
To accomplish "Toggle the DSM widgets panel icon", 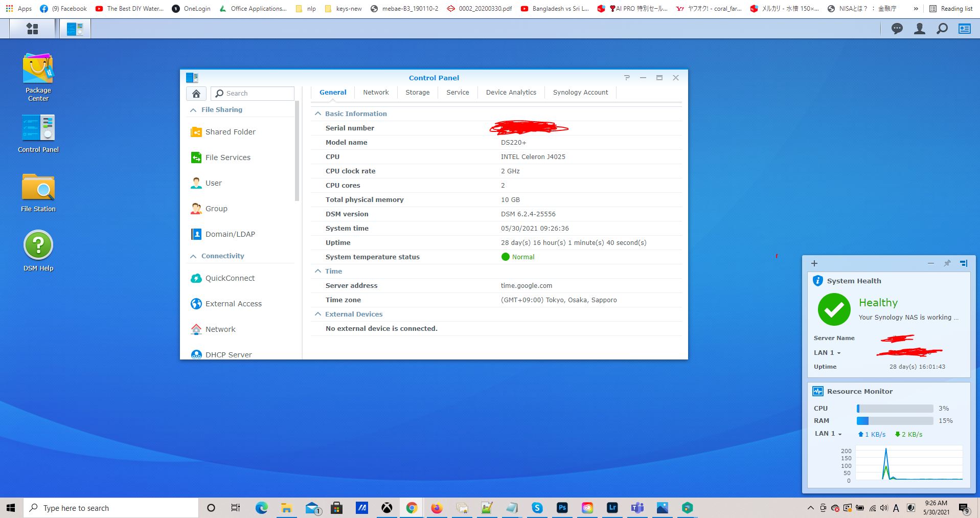I will pos(965,29).
